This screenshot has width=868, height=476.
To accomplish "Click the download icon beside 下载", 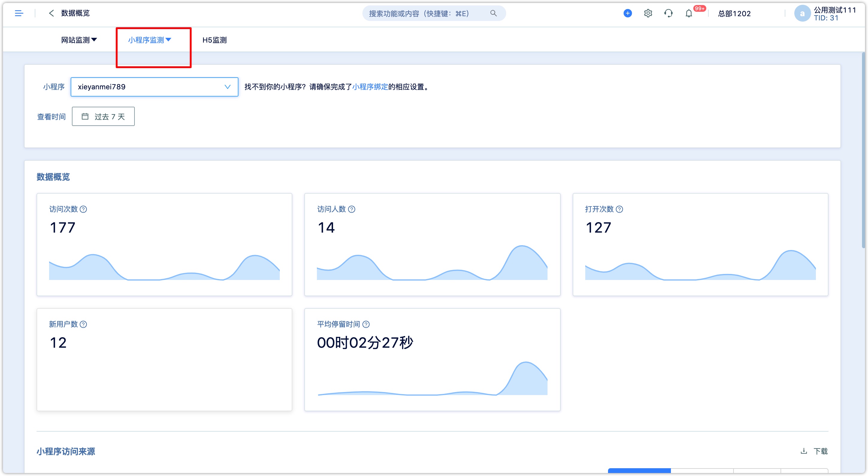I will pyautogui.click(x=804, y=451).
